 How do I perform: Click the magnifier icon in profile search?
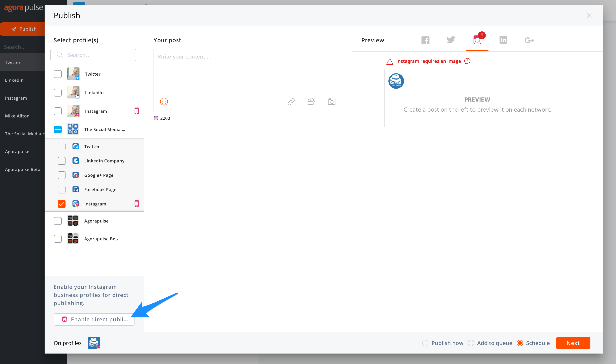click(x=60, y=55)
